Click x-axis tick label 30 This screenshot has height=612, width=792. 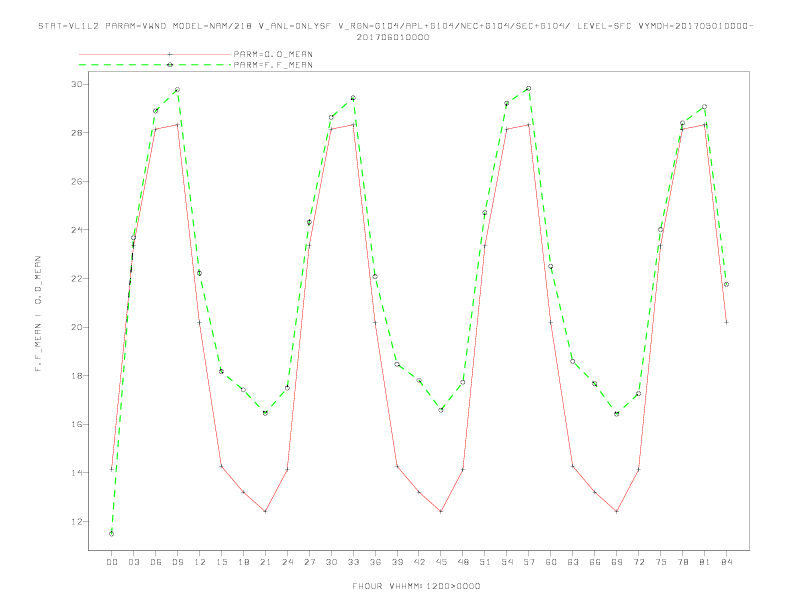coord(331,562)
